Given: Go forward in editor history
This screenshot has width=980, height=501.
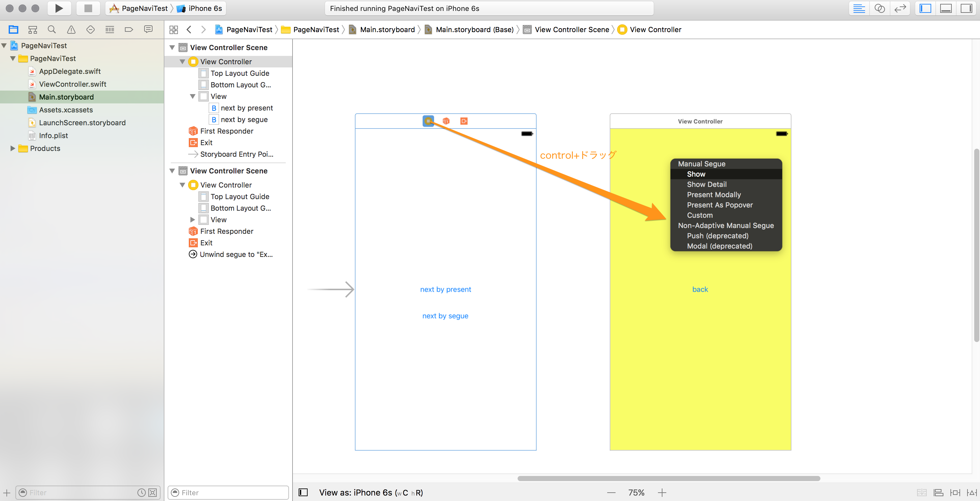Looking at the screenshot, I should (203, 30).
